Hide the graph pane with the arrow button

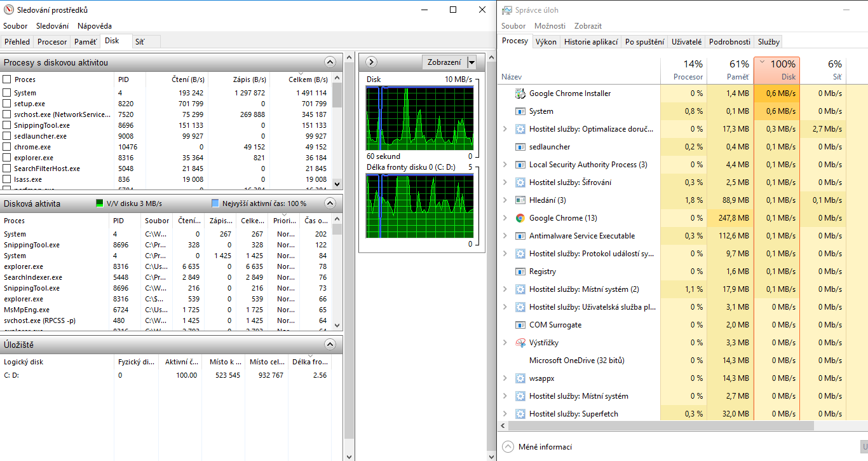click(x=372, y=62)
